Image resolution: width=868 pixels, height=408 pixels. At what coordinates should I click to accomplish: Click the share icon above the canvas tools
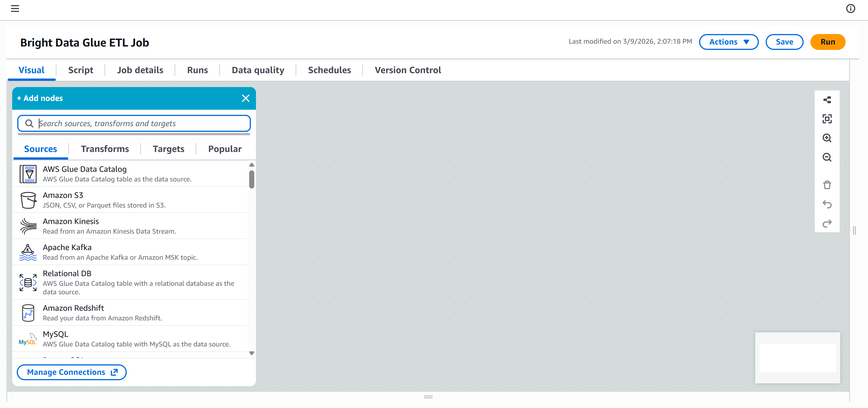tap(827, 100)
